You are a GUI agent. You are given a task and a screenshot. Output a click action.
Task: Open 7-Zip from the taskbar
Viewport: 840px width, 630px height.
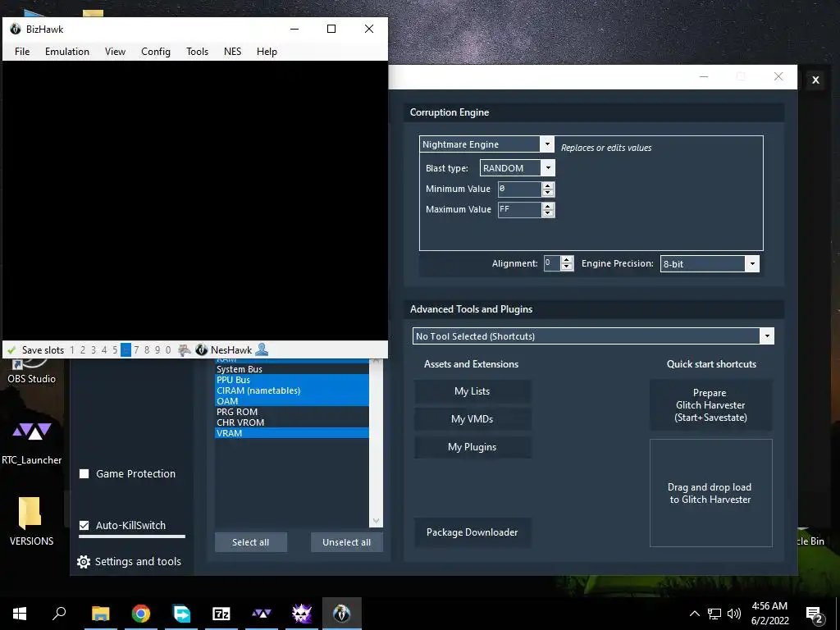pyautogui.click(x=221, y=614)
